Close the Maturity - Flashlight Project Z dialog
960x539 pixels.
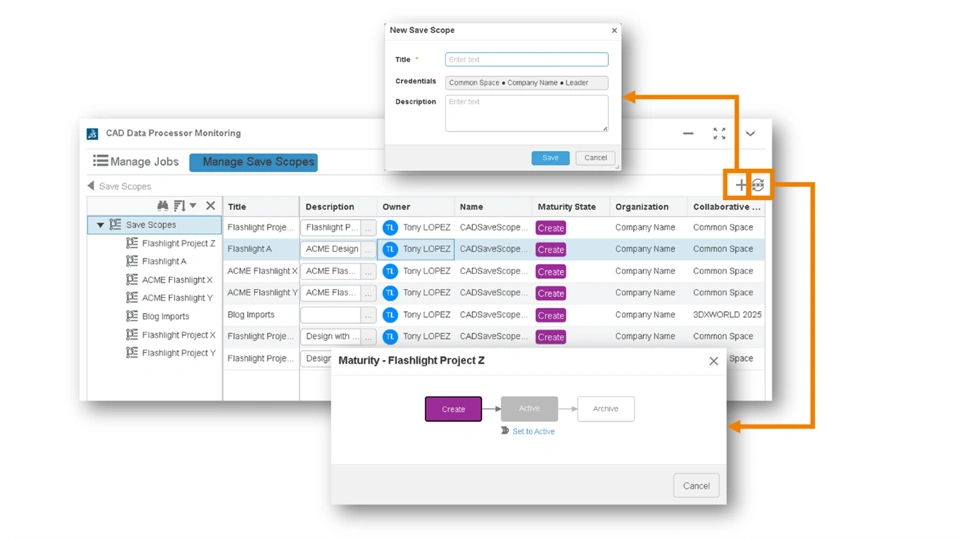click(713, 361)
